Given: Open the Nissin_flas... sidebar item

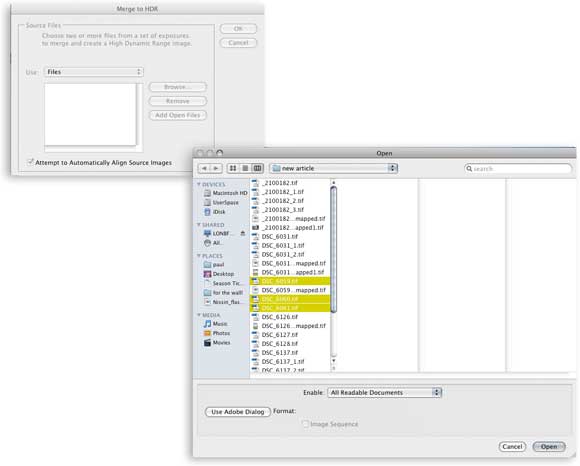Looking at the screenshot, I should pyautogui.click(x=222, y=302).
